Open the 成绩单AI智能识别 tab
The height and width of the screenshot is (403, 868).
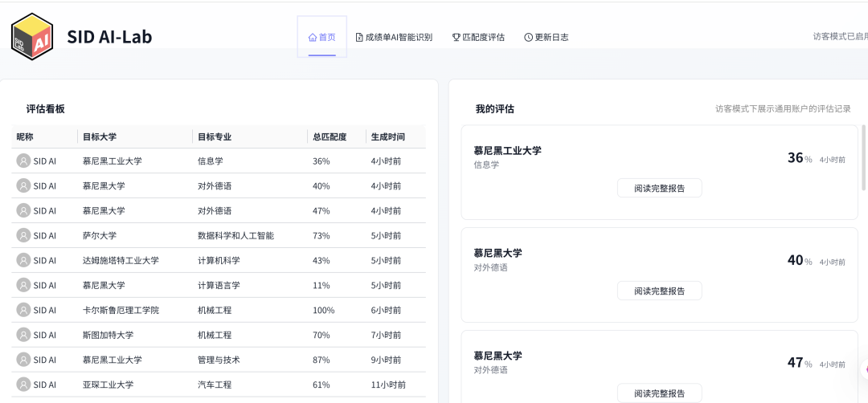(394, 38)
